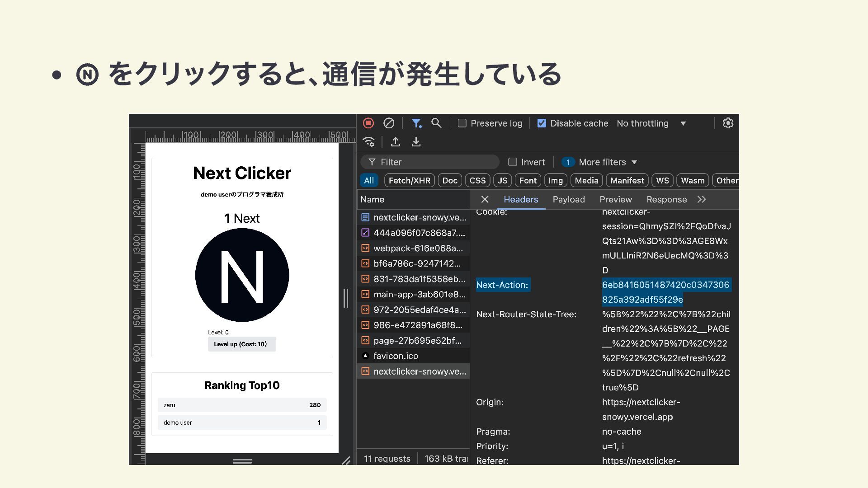Viewport: 868px width, 488px height.
Task: Click export HAR download icon
Action: coord(416,142)
